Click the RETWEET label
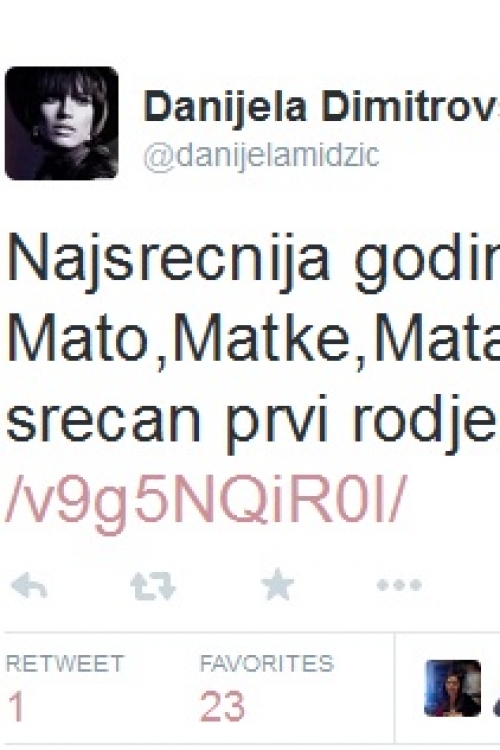The width and height of the screenshot is (500, 750). coord(65,663)
